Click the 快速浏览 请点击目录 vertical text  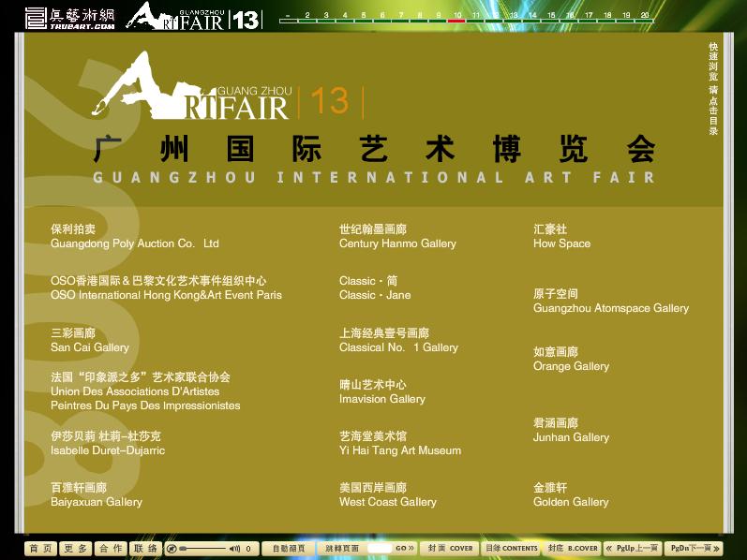(x=713, y=89)
